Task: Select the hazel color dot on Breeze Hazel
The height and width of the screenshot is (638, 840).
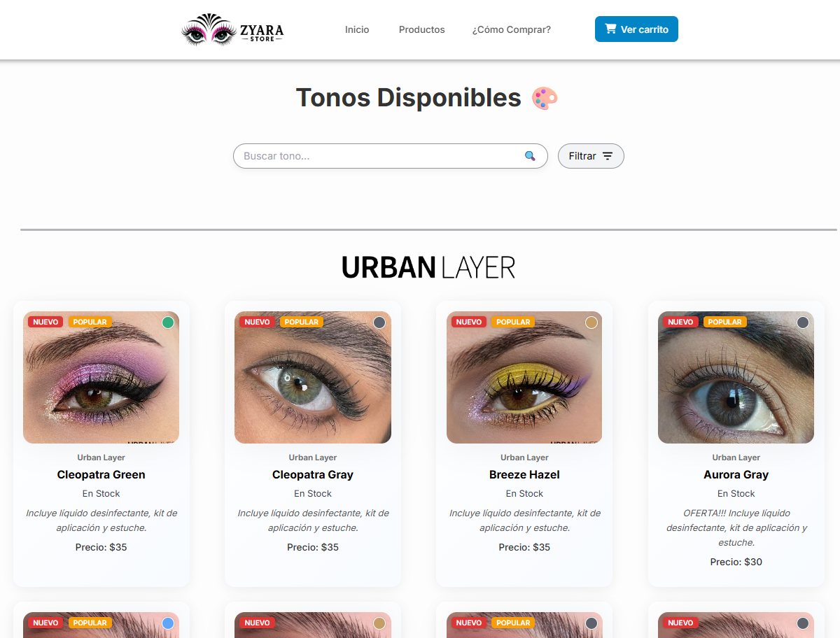Action: coord(591,322)
